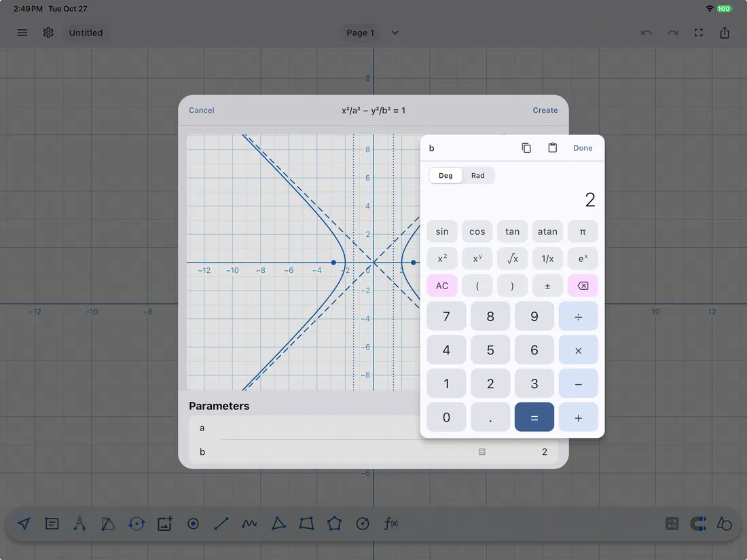
Task: Open the Page 1 selector
Action: 360,33
